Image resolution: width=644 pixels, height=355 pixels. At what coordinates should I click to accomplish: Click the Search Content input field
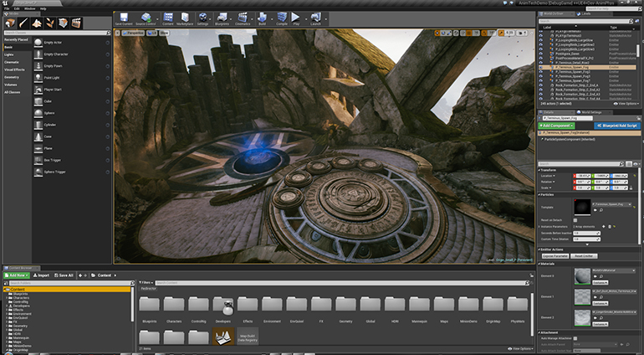coord(340,283)
